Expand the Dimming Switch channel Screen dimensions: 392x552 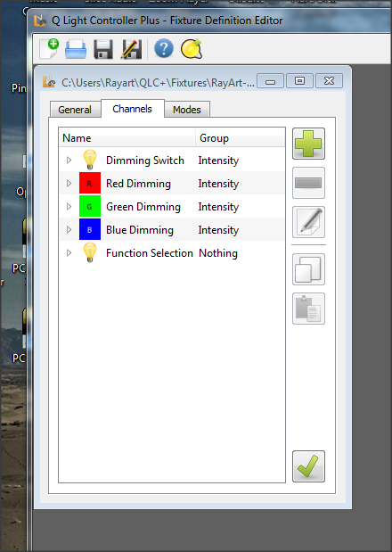coord(69,161)
